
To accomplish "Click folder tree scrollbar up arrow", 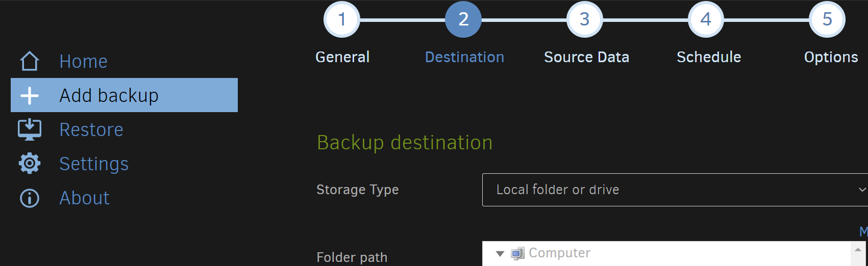I will click(x=858, y=249).
